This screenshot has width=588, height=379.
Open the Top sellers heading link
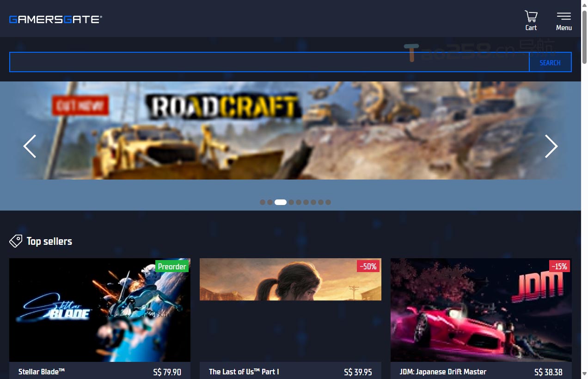[49, 241]
